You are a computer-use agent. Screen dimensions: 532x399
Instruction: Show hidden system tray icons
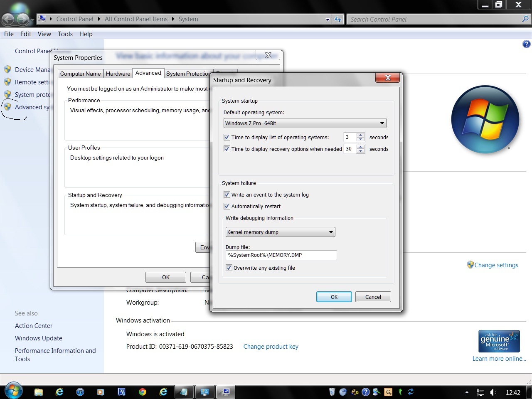point(467,392)
